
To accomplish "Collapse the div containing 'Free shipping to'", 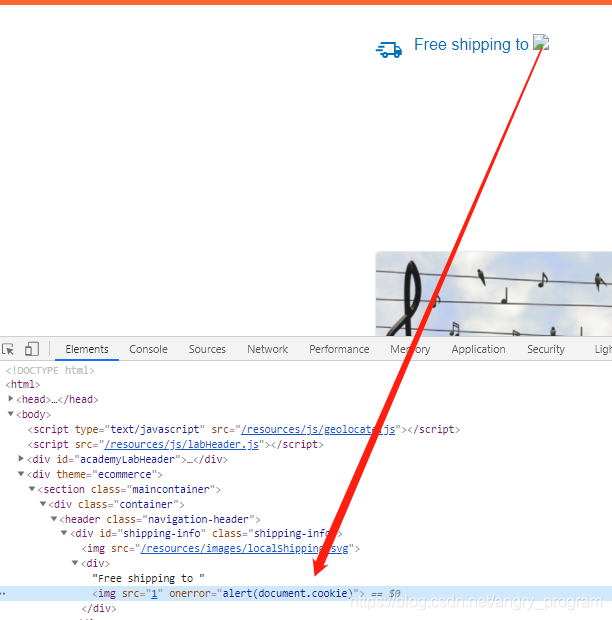I will coord(75,563).
